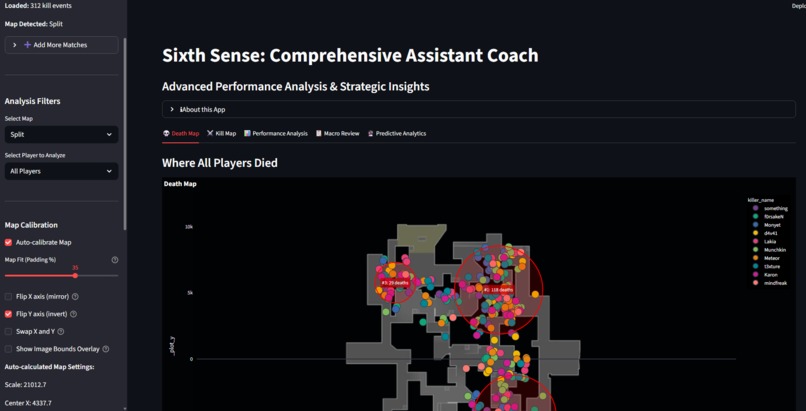Click the Map Fit padding slider handle

pyautogui.click(x=75, y=276)
